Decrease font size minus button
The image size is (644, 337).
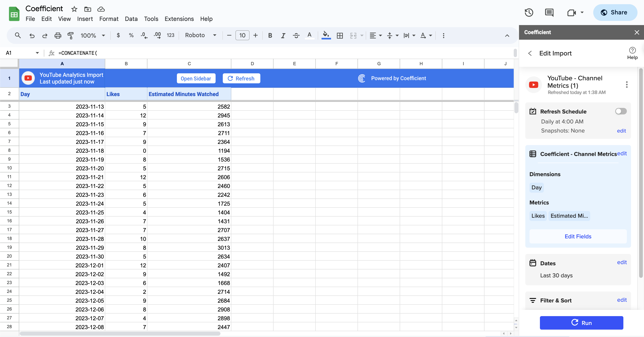[x=229, y=35]
